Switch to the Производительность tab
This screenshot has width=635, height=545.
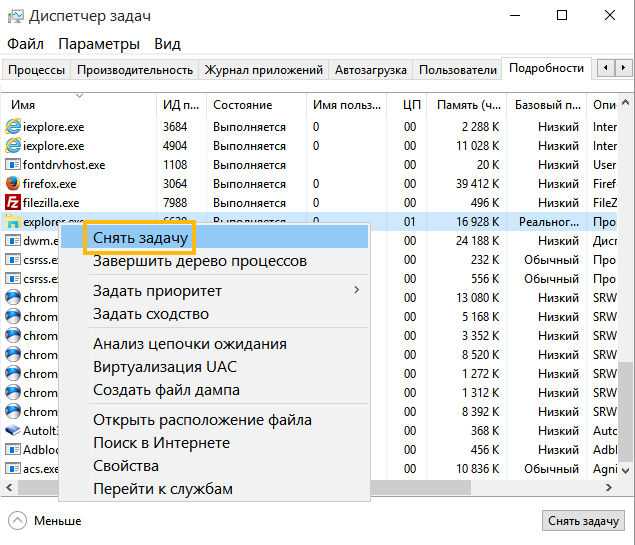click(x=135, y=70)
